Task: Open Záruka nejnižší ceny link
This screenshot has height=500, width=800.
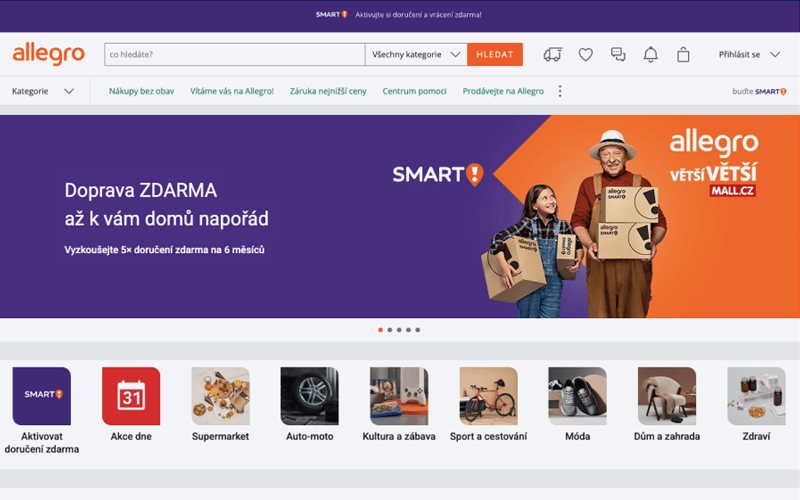Action: pyautogui.click(x=328, y=91)
